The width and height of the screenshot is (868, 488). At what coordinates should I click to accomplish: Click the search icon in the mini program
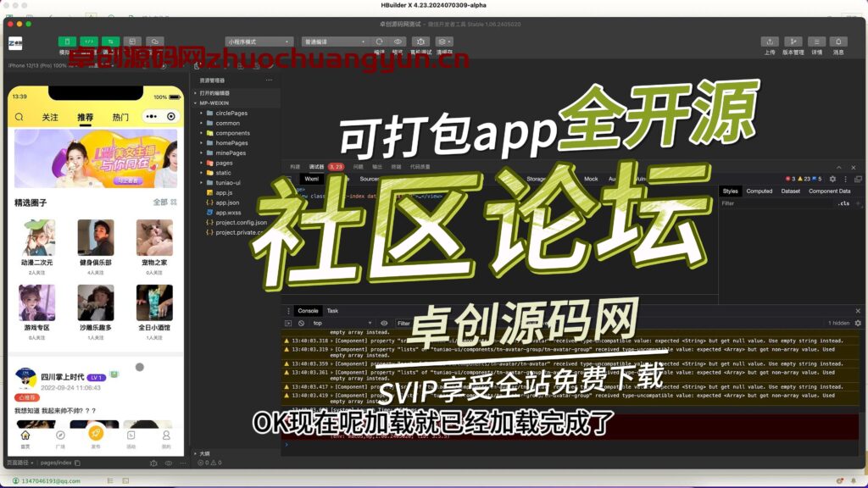[x=19, y=117]
